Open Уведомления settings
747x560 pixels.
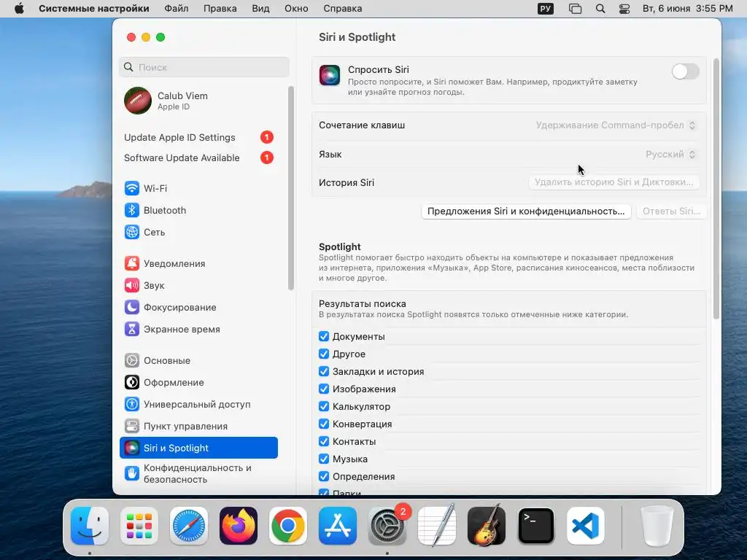click(x=198, y=263)
